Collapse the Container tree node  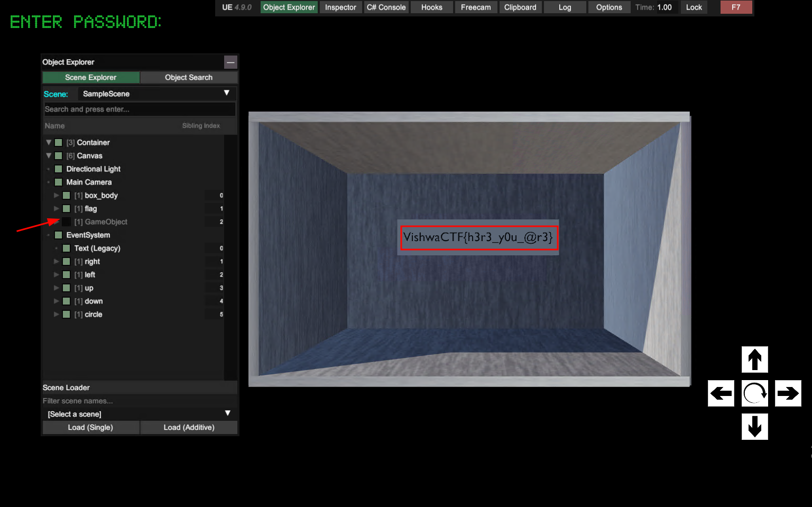tap(49, 143)
